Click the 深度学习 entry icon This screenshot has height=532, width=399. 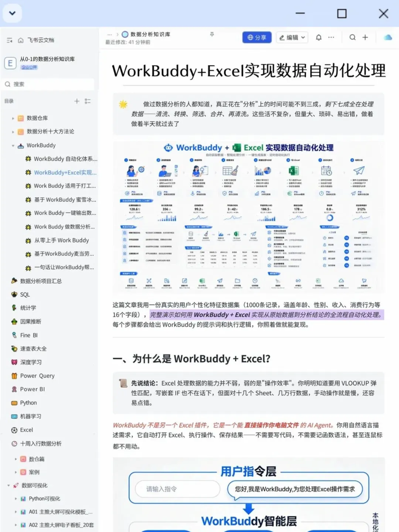point(14,362)
